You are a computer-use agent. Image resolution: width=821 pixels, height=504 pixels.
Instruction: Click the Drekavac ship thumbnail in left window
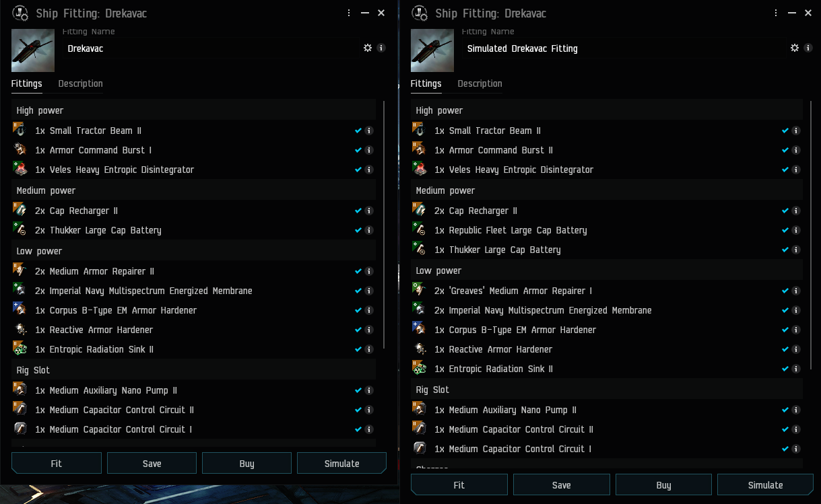[33, 50]
